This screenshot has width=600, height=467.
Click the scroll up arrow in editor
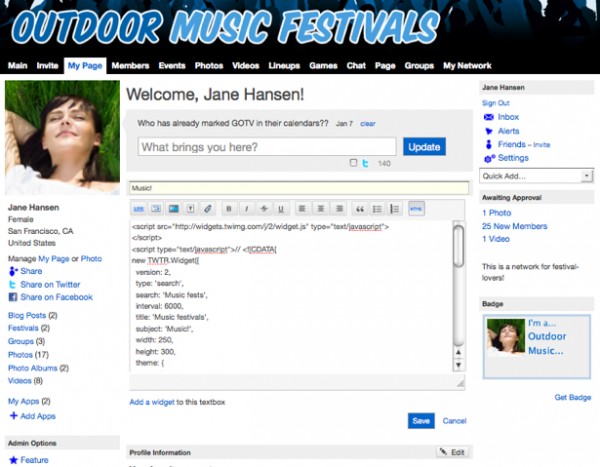click(458, 353)
